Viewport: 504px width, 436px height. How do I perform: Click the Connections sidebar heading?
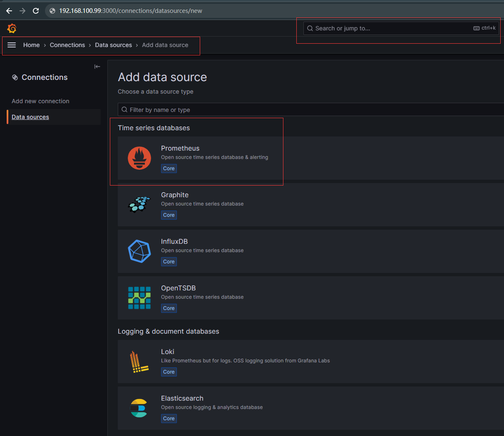(x=45, y=77)
